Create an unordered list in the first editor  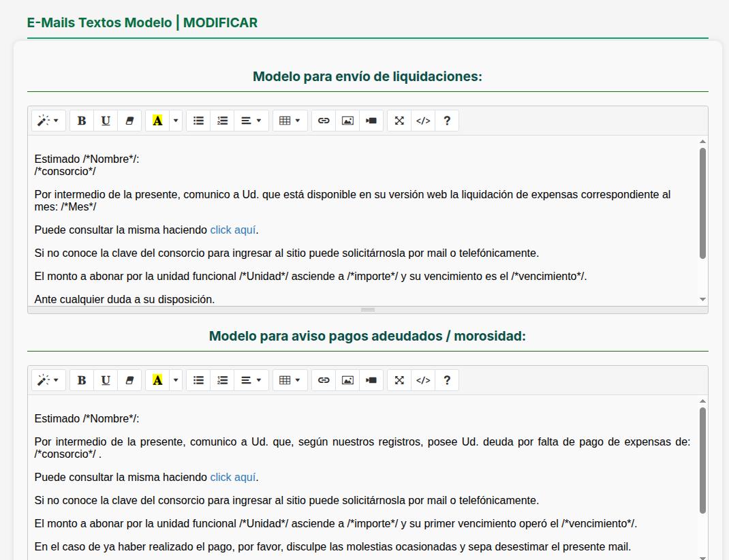point(198,121)
